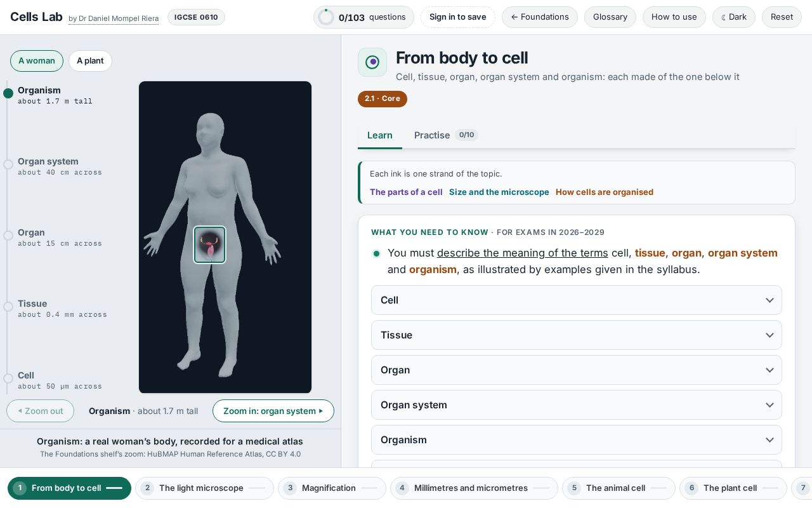812x508 pixels.
Task: Click the progress ring icon beside 0/103
Action: (326, 17)
